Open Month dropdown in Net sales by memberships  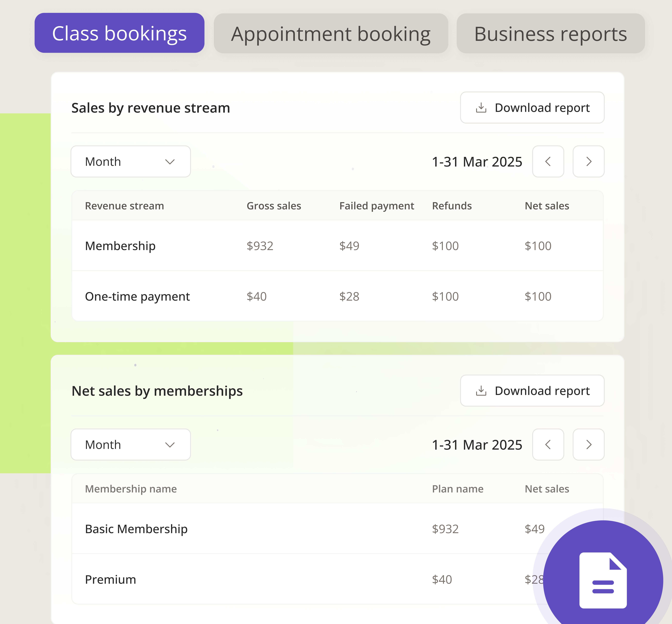[130, 444]
